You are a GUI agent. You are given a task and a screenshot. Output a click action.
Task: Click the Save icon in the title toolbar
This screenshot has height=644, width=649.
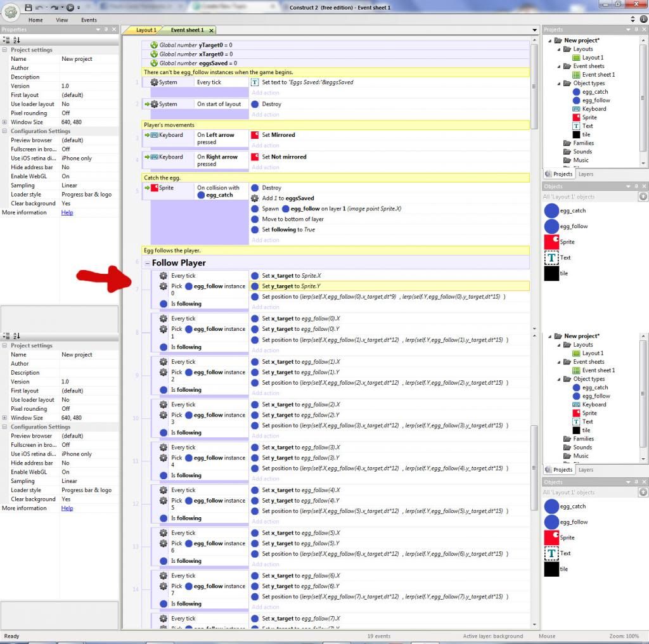pyautogui.click(x=29, y=8)
